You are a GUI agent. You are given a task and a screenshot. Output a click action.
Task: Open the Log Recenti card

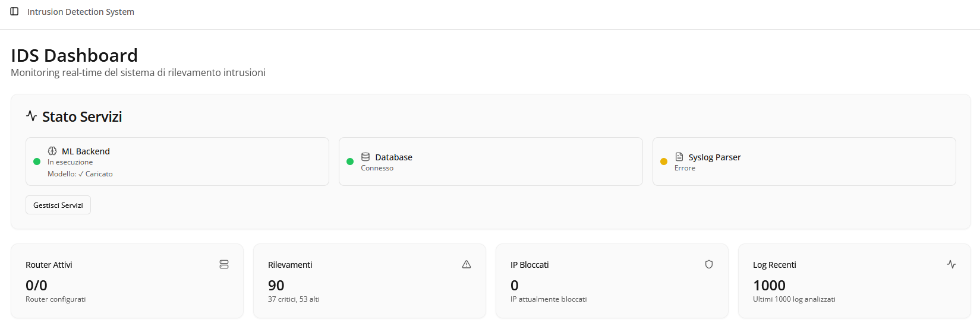[x=855, y=281]
